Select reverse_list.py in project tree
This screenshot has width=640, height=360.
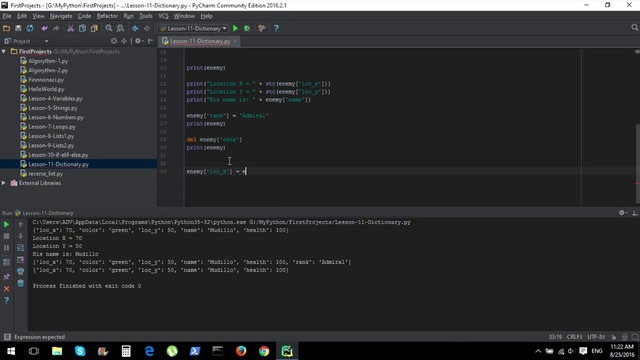click(46, 173)
